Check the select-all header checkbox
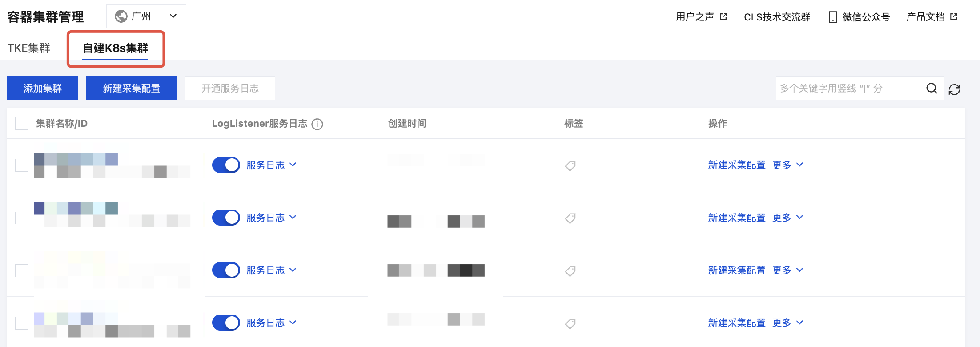The image size is (980, 347). point(22,124)
